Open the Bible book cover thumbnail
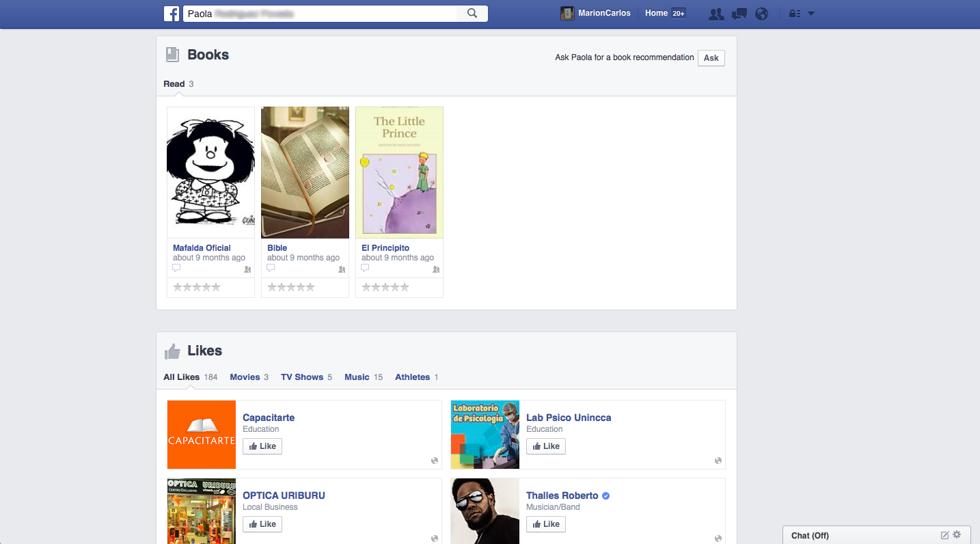Viewport: 980px width, 544px height. (x=305, y=172)
